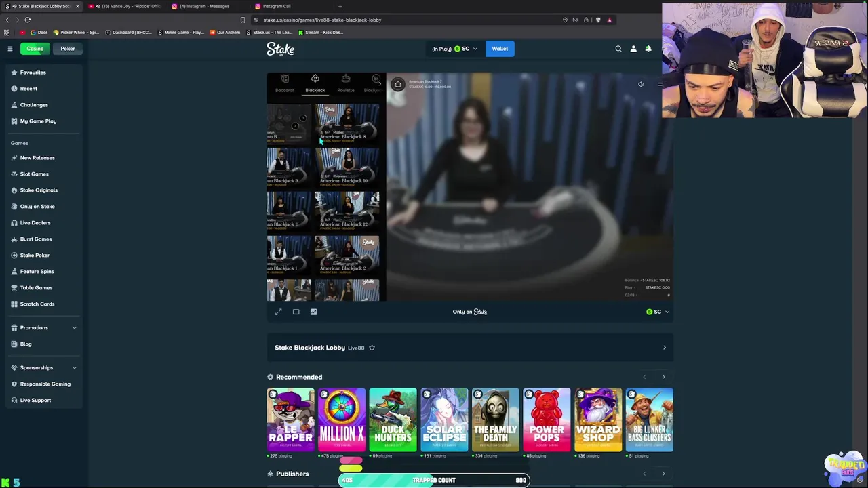Show next Publishers arrow
This screenshot has width=868, height=488.
[663, 474]
